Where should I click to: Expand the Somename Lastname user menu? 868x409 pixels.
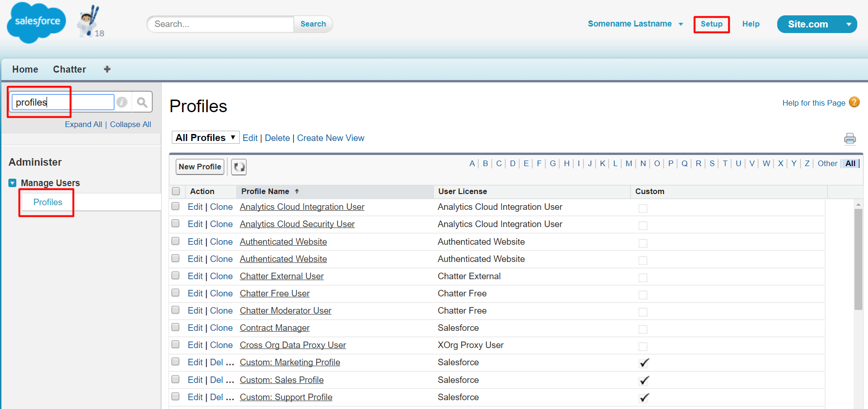pos(680,24)
